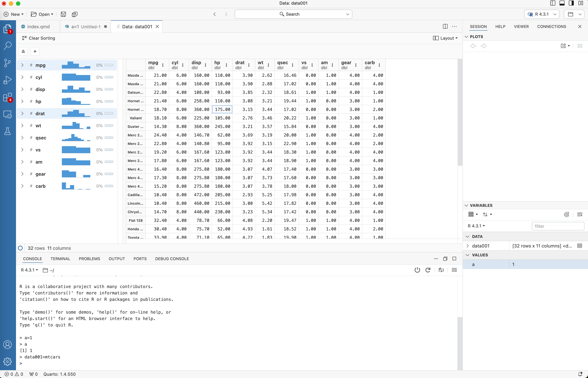Open the Extensions view in the activity bar

coord(8,97)
